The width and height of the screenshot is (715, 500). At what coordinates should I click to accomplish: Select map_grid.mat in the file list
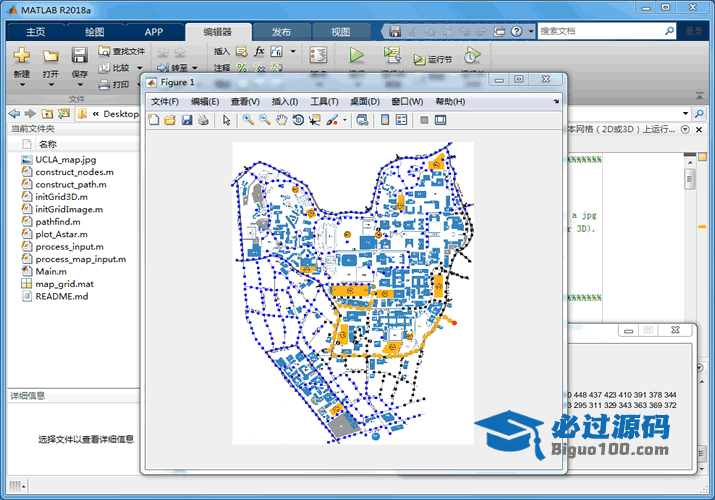[64, 284]
